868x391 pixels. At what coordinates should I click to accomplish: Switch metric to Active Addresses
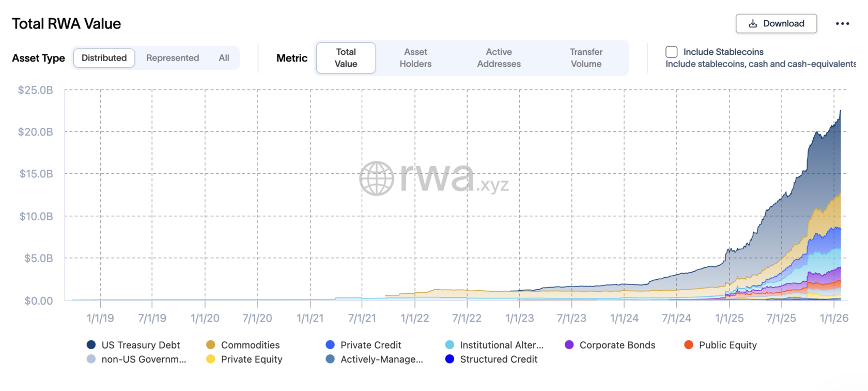point(499,58)
